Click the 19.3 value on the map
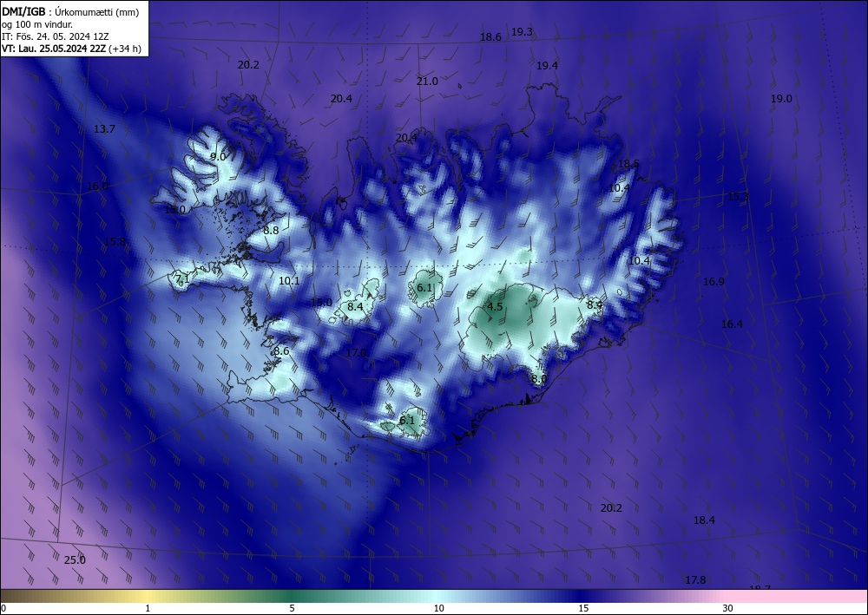The width and height of the screenshot is (868, 615). pos(522,31)
